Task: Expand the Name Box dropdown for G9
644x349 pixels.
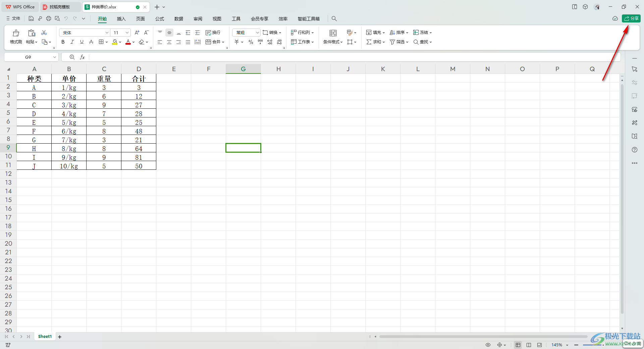Action: pos(54,57)
